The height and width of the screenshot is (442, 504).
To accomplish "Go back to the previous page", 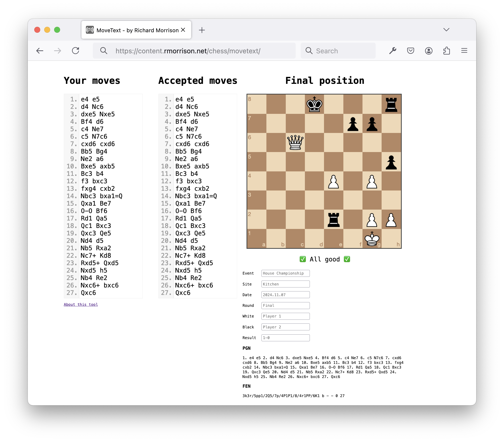I will coord(40,51).
